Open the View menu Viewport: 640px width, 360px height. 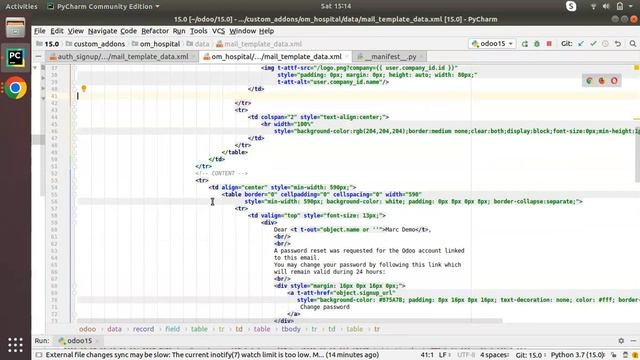[x=76, y=31]
